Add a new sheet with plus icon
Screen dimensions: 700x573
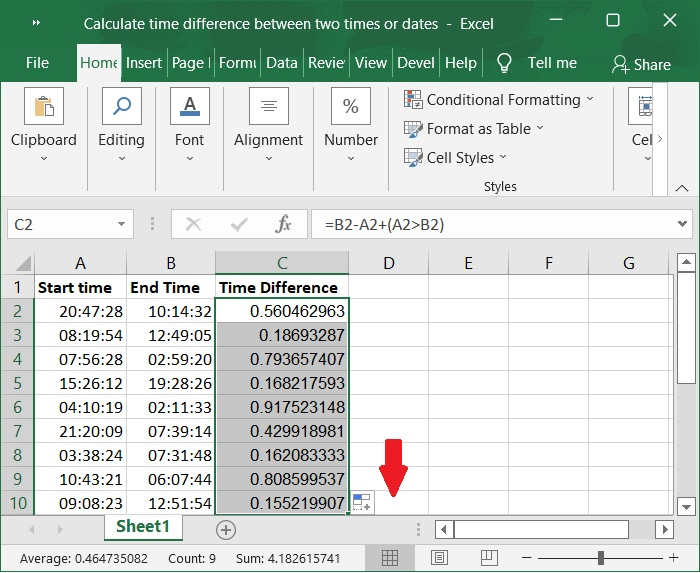226,529
